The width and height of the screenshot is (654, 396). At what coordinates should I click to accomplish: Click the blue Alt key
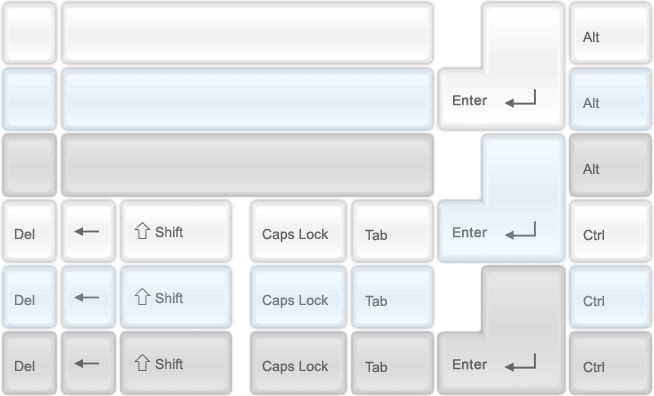tap(610, 99)
